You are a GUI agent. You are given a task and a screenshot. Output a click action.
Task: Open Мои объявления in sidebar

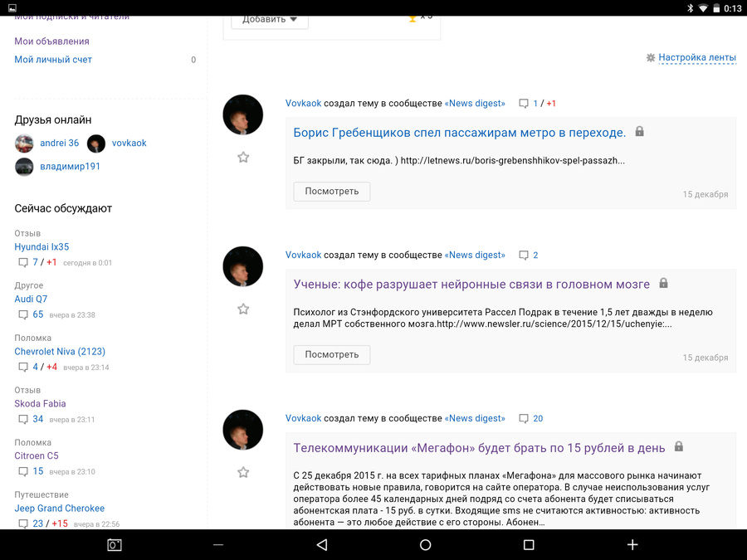click(x=52, y=41)
